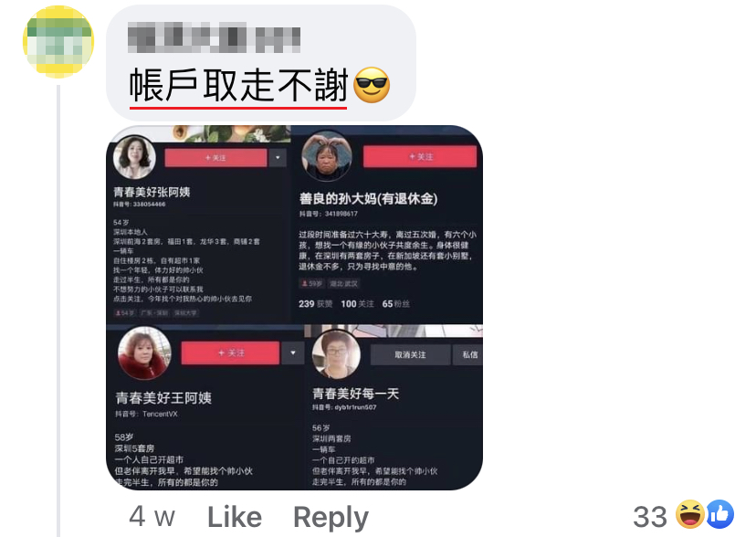
Task: Click 私信 button on 青春美好每一天
Action: click(468, 354)
